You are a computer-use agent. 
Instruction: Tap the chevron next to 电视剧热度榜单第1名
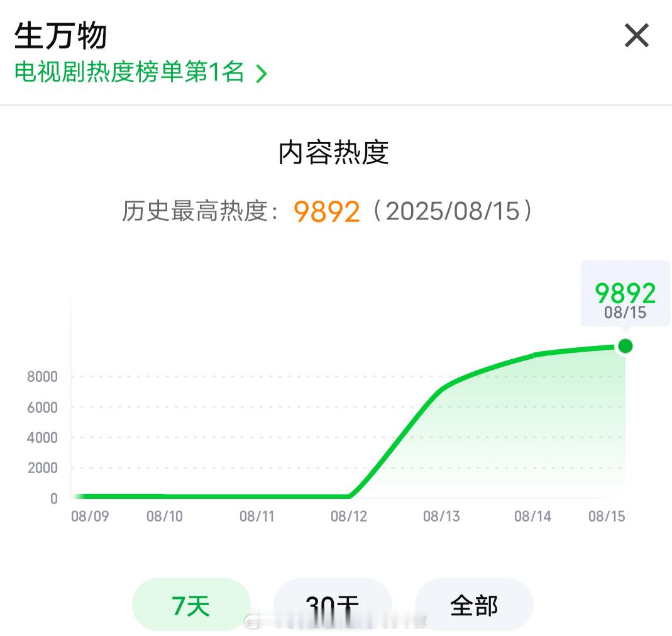coord(261,74)
